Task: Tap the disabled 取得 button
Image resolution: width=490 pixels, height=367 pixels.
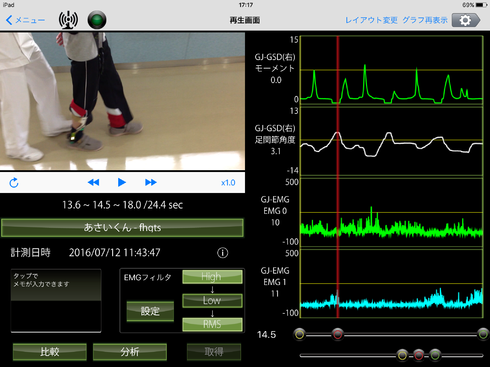Action: [x=214, y=352]
